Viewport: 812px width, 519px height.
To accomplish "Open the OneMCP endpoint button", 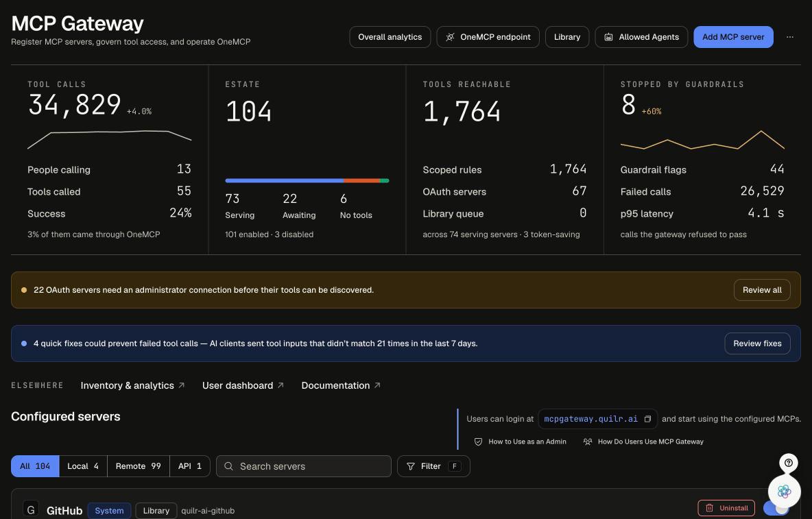I will [488, 37].
